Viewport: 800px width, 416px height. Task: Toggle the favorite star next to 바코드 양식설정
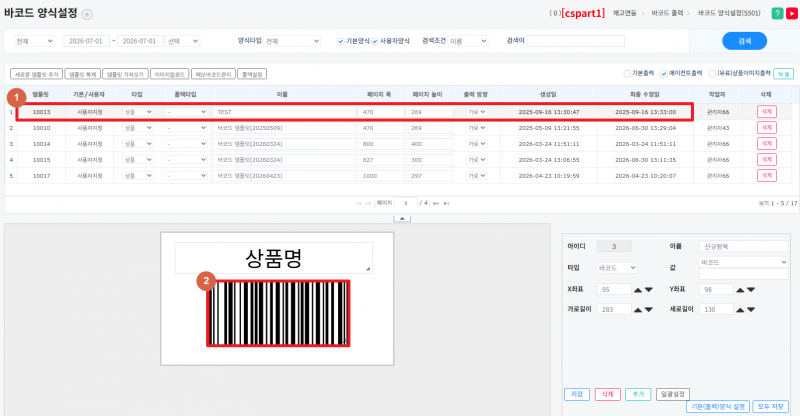87,14
